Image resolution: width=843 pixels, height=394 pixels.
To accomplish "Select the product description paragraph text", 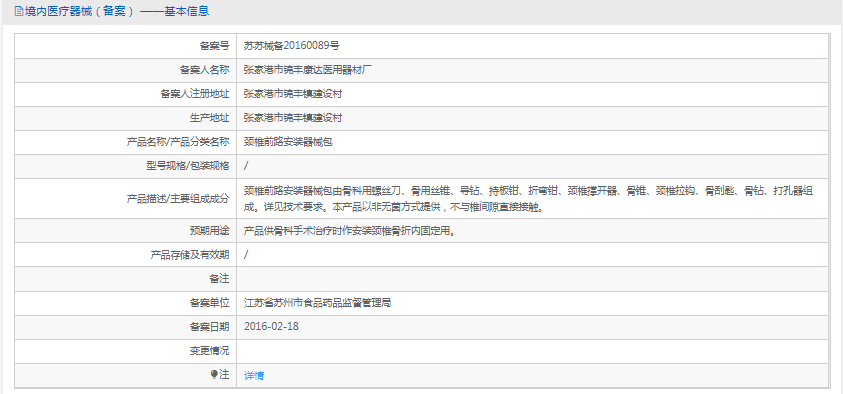I will click(x=528, y=198).
